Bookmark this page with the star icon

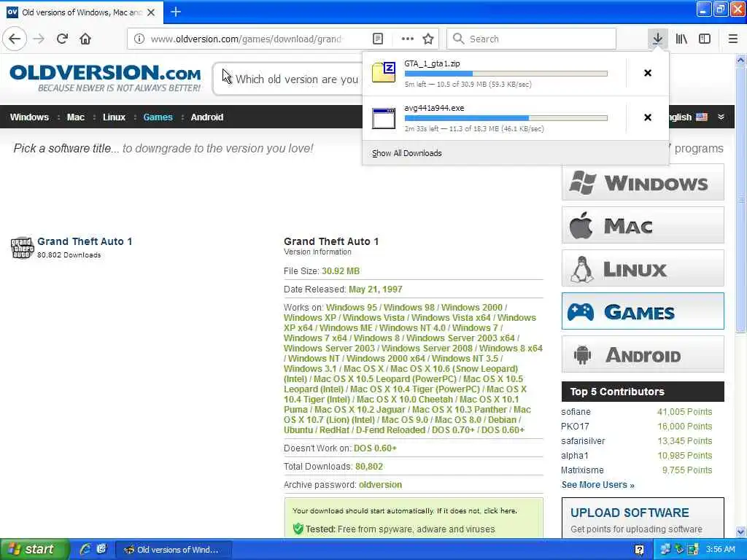click(x=428, y=39)
